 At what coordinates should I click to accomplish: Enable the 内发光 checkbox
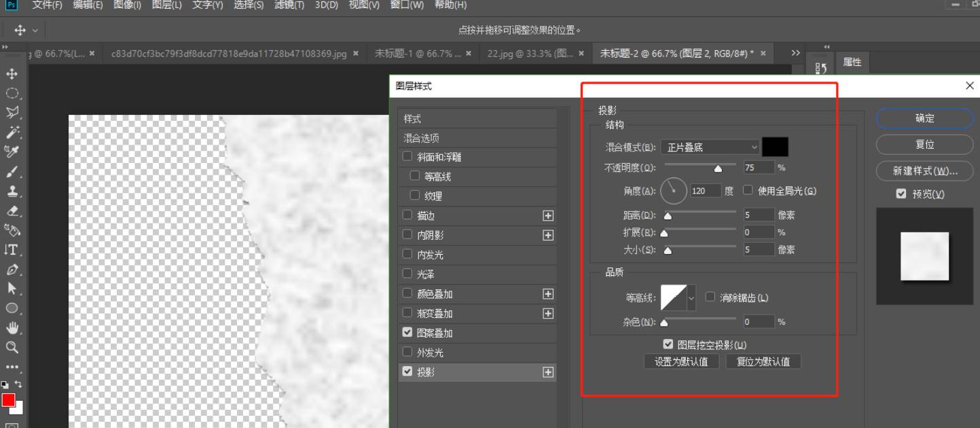coord(407,255)
